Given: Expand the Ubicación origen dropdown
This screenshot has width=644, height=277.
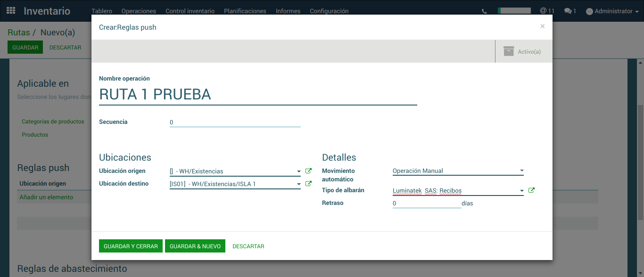Looking at the screenshot, I should pos(298,171).
